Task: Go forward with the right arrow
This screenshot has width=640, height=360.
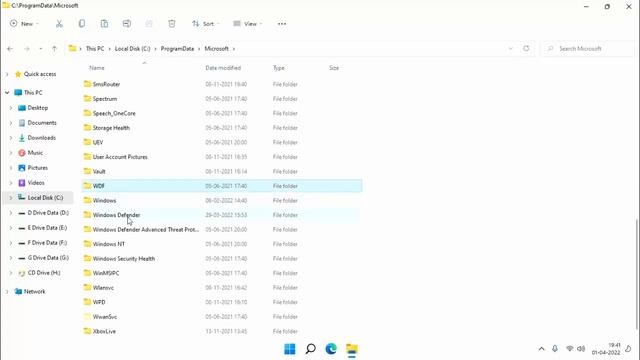Action: coord(27,49)
